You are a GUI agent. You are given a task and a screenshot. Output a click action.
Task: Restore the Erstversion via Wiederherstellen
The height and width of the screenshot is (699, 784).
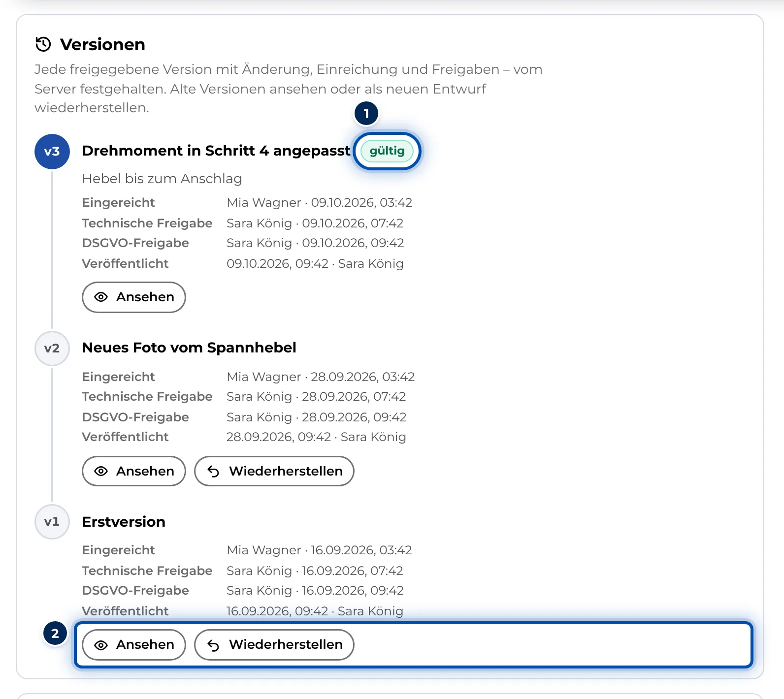(274, 644)
